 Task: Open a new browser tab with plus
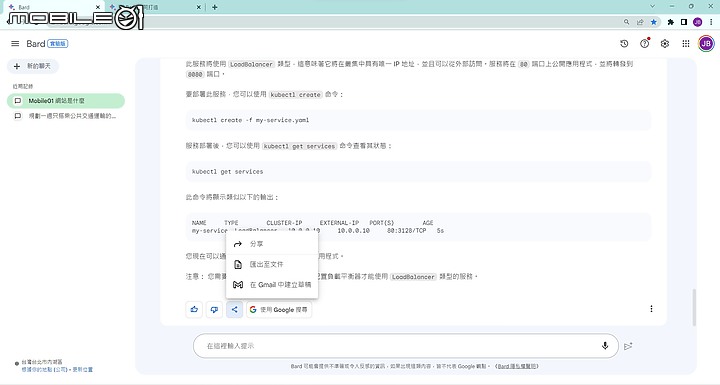click(214, 7)
